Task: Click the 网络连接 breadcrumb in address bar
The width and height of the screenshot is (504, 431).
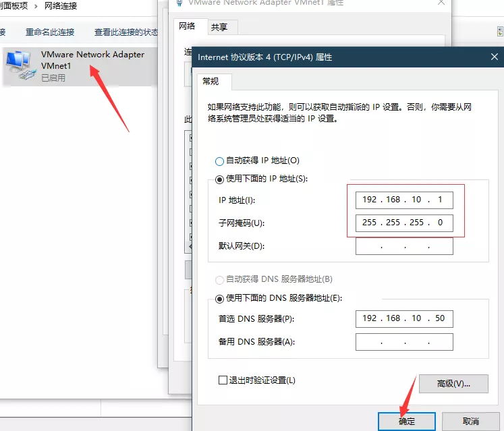Action: [61, 5]
